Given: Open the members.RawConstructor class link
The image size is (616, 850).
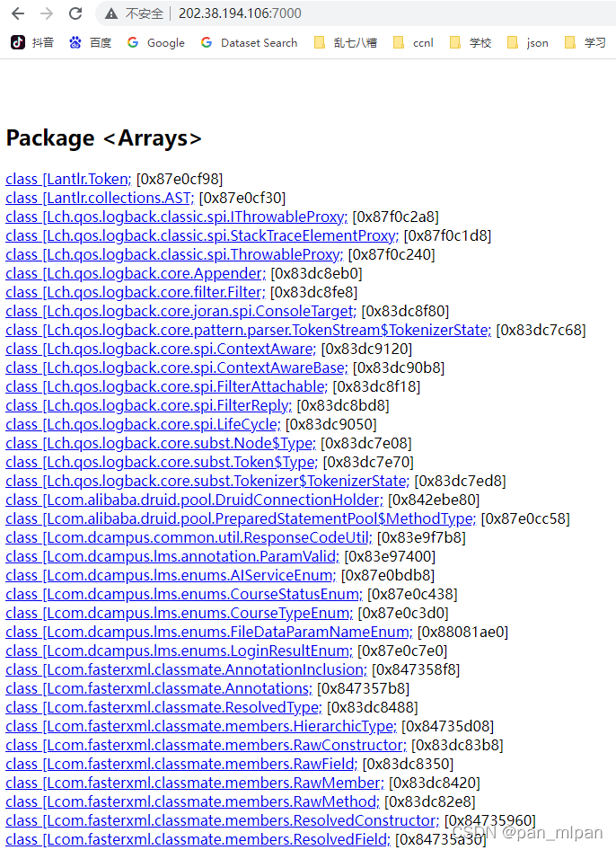Looking at the screenshot, I should click(207, 746).
